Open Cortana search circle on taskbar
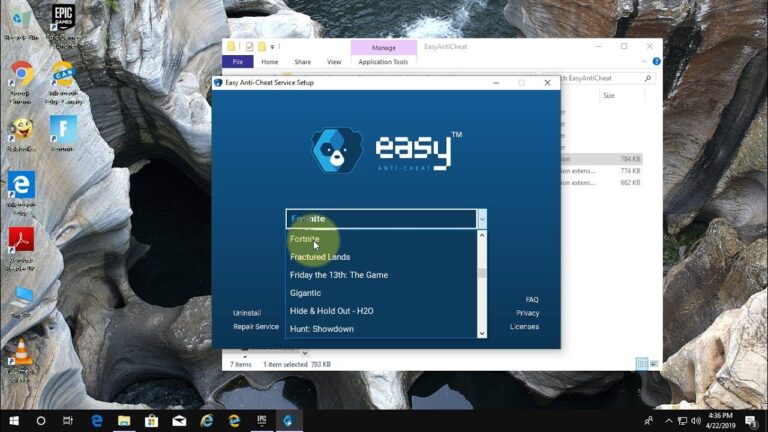Image resolution: width=768 pixels, height=432 pixels. pyautogui.click(x=41, y=421)
